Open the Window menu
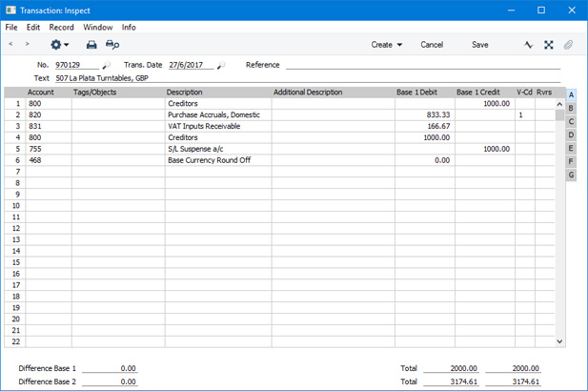 tap(98, 28)
